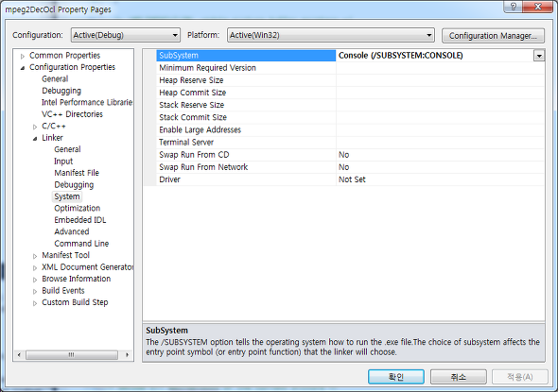This screenshot has width=558, height=392.
Task: Click the Heap Reserve Size value field
Action: (x=440, y=80)
